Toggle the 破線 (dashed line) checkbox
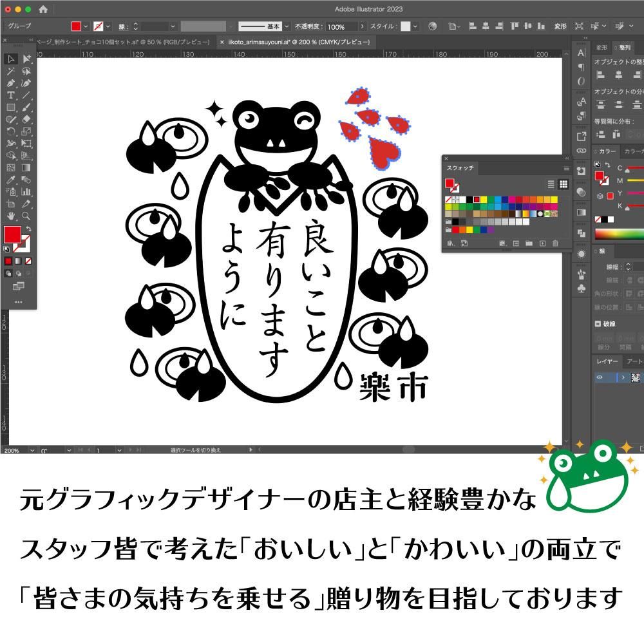This screenshot has height=644, width=644. [598, 324]
